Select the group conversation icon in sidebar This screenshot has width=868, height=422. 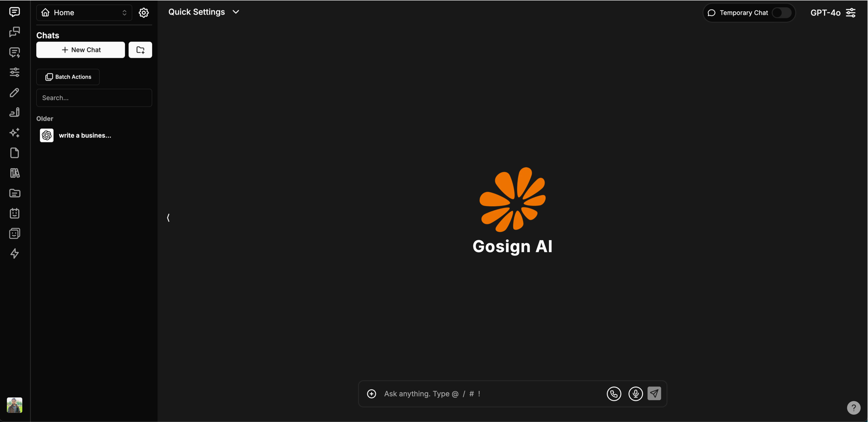14,32
